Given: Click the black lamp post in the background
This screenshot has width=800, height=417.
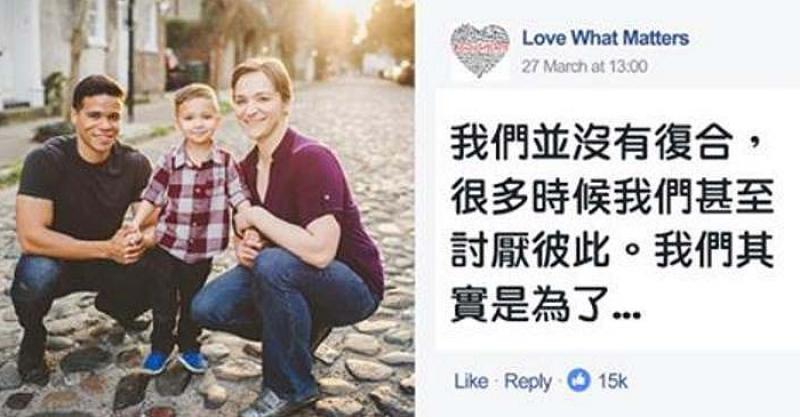Looking at the screenshot, I should point(131,59).
